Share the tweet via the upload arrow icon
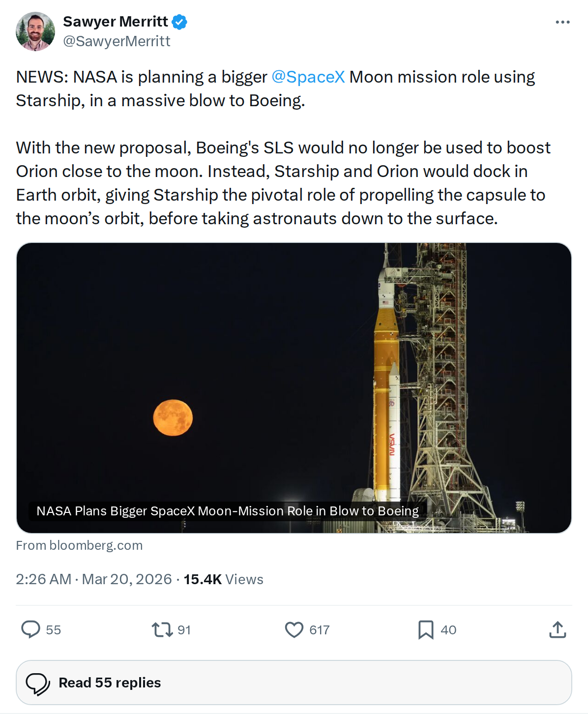Image resolution: width=588 pixels, height=714 pixels. tap(557, 629)
